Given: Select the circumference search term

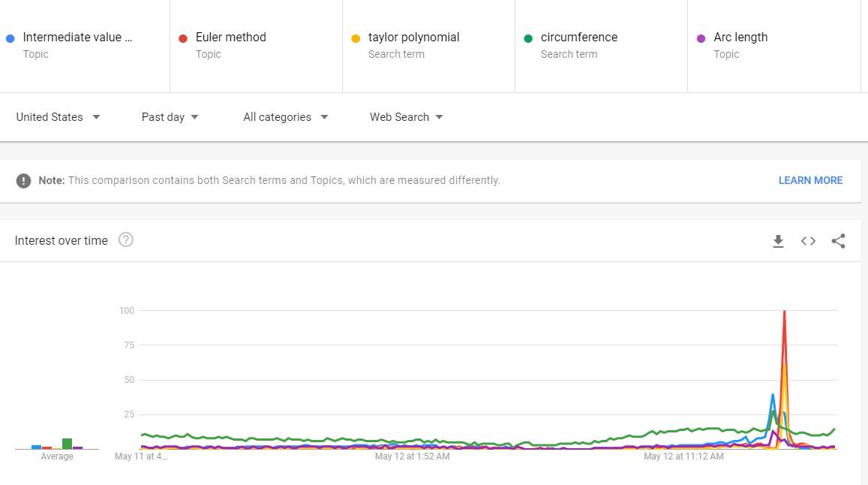Looking at the screenshot, I should [x=578, y=38].
